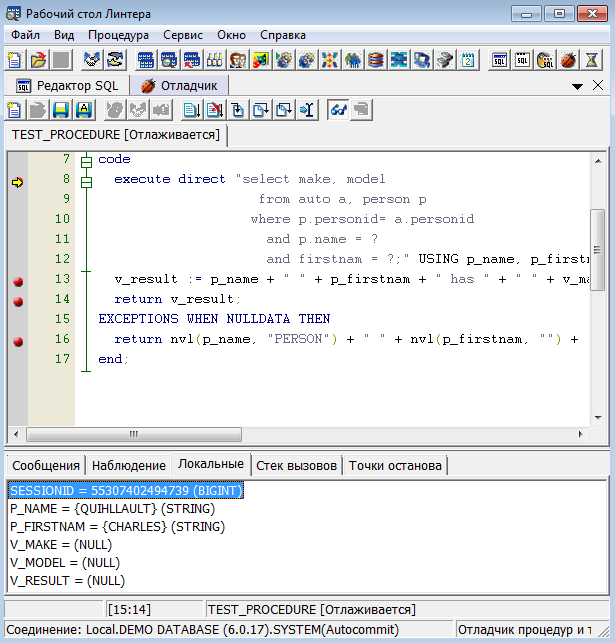Toggle the breakpoint on line 16
Viewport: 615px width, 643px height.
click(18, 342)
